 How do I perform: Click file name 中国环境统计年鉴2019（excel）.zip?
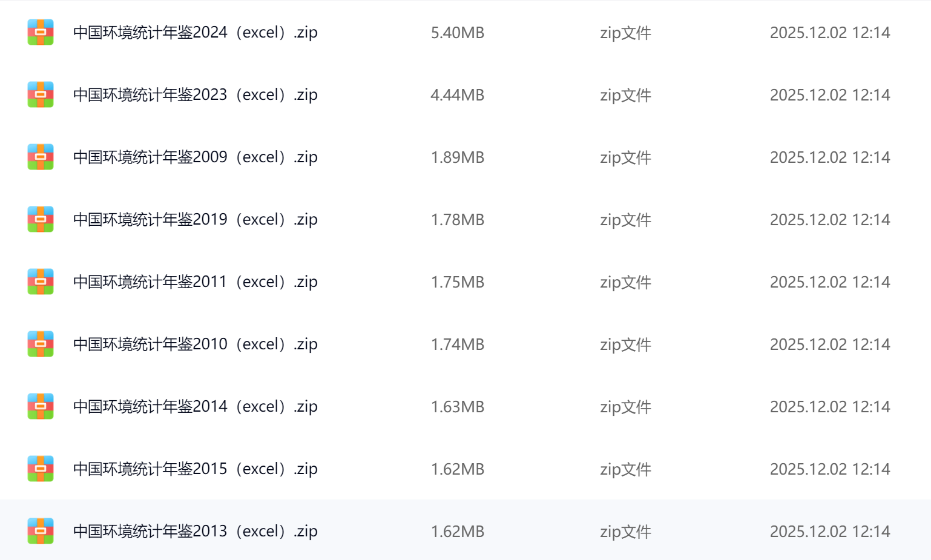[x=195, y=219]
